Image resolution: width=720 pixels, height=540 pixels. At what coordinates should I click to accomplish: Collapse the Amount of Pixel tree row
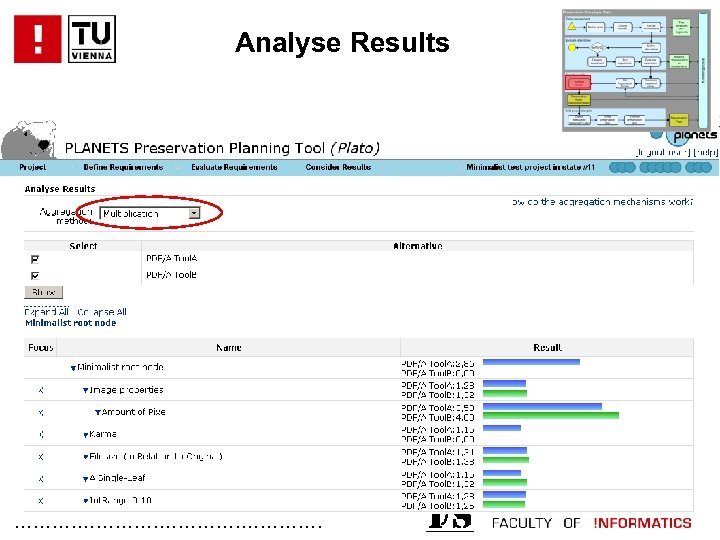click(x=98, y=412)
